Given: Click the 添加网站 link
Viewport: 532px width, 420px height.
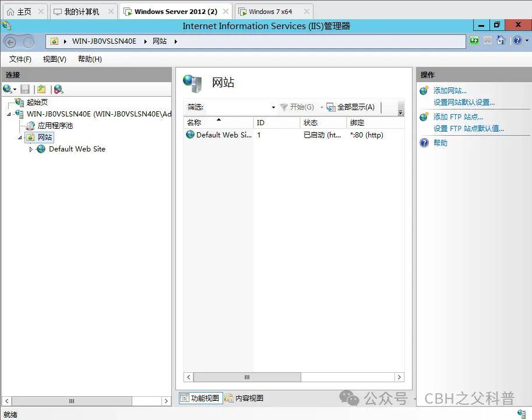Looking at the screenshot, I should [x=450, y=91].
